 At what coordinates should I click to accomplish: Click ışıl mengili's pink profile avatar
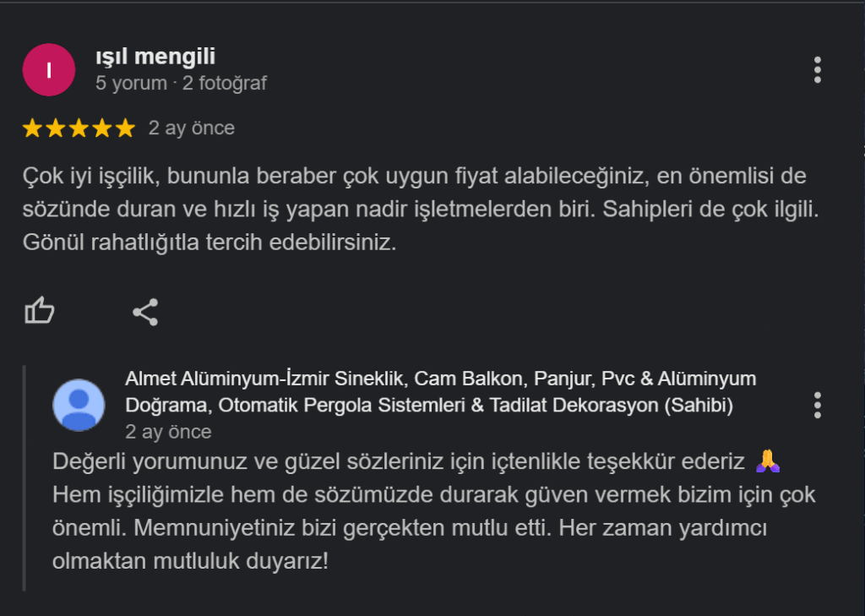pos(48,69)
